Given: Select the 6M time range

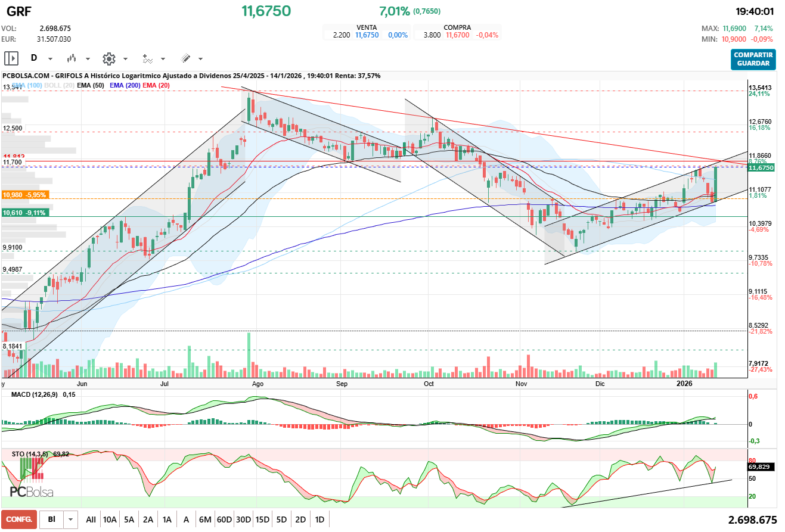Looking at the screenshot, I should coord(205,519).
